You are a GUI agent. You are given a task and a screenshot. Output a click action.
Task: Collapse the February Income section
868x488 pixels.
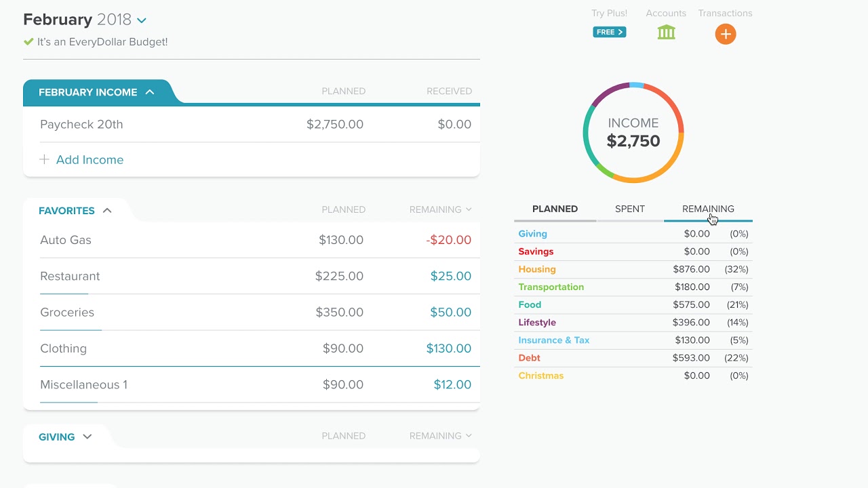(x=150, y=92)
